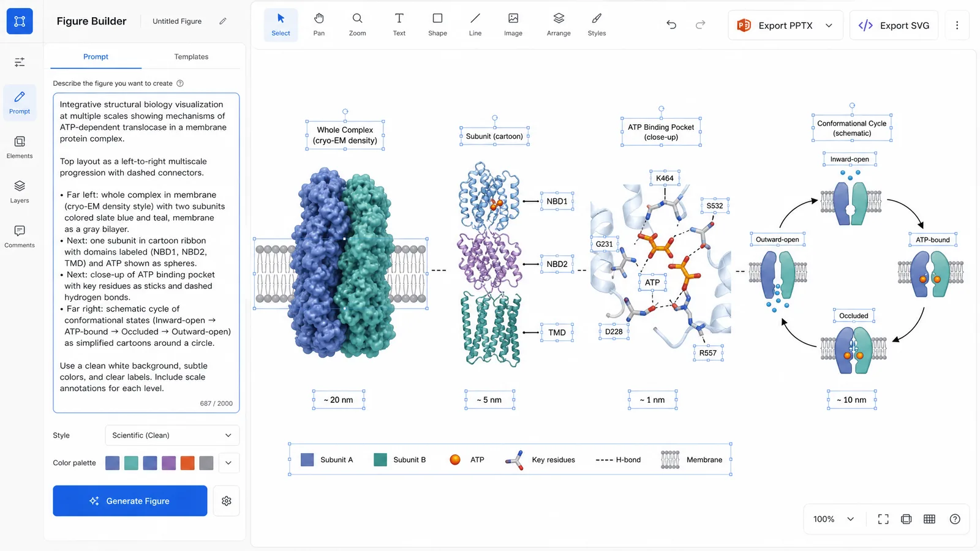Select the S532 residue label
980x551 pixels.
tap(715, 206)
